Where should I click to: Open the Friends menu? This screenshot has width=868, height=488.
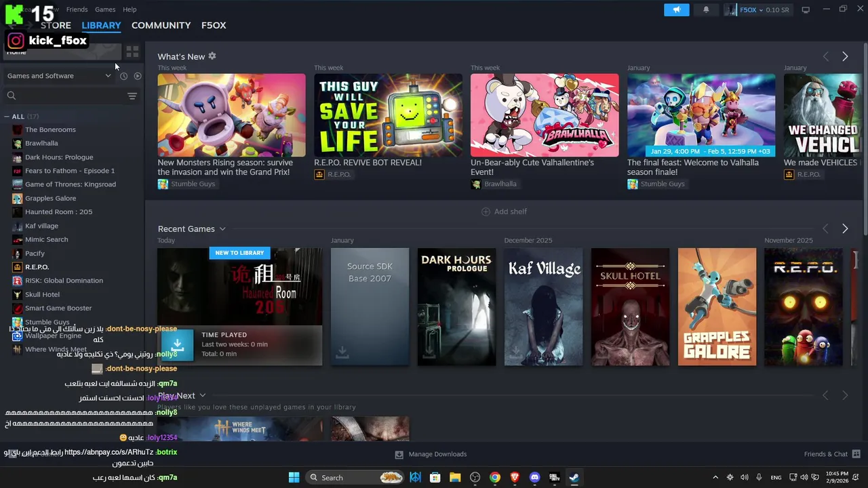(77, 9)
